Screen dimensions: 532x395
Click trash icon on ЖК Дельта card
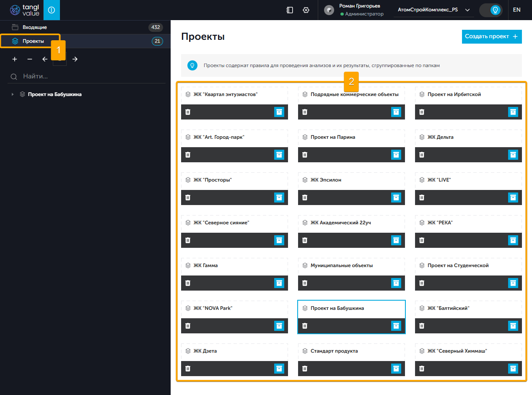[x=422, y=155]
